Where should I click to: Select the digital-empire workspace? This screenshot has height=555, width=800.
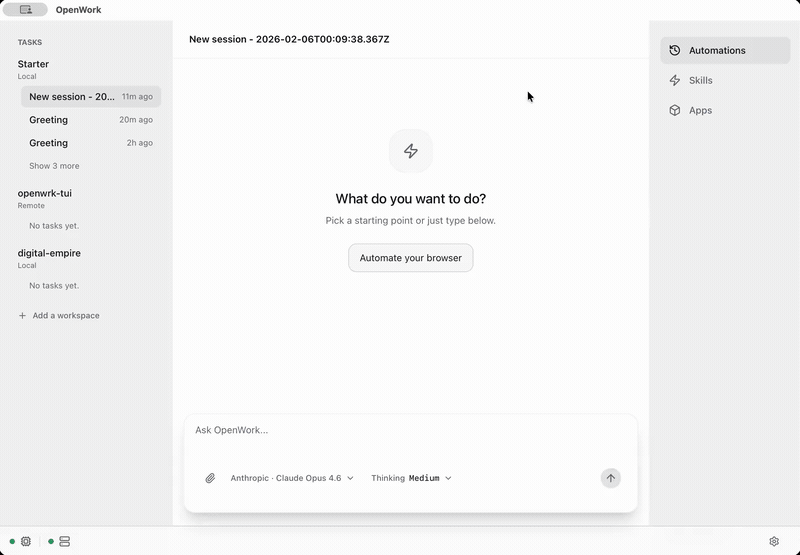coord(49,253)
